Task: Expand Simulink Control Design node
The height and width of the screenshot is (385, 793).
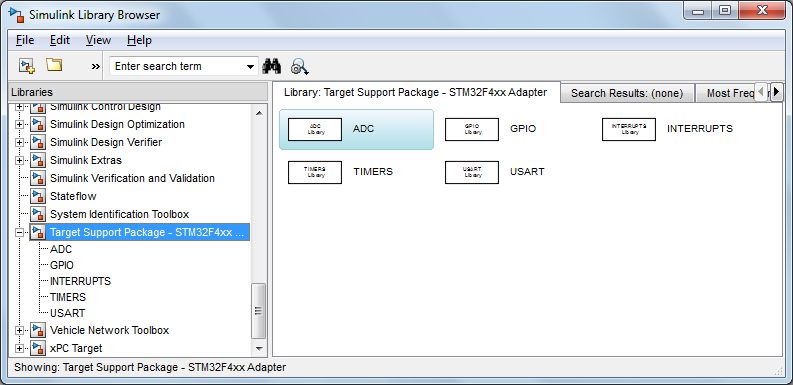Action: 19,107
